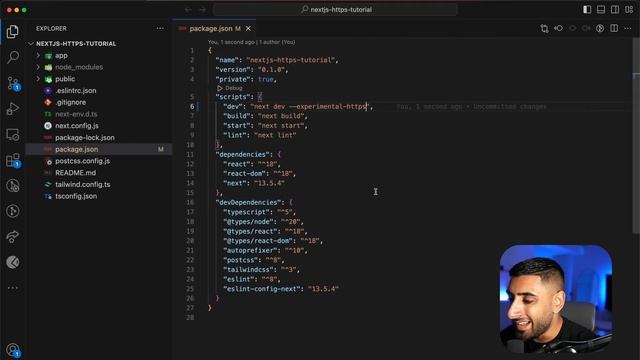Click the command center search box
The height and width of the screenshot is (360, 640).
(x=335, y=9)
